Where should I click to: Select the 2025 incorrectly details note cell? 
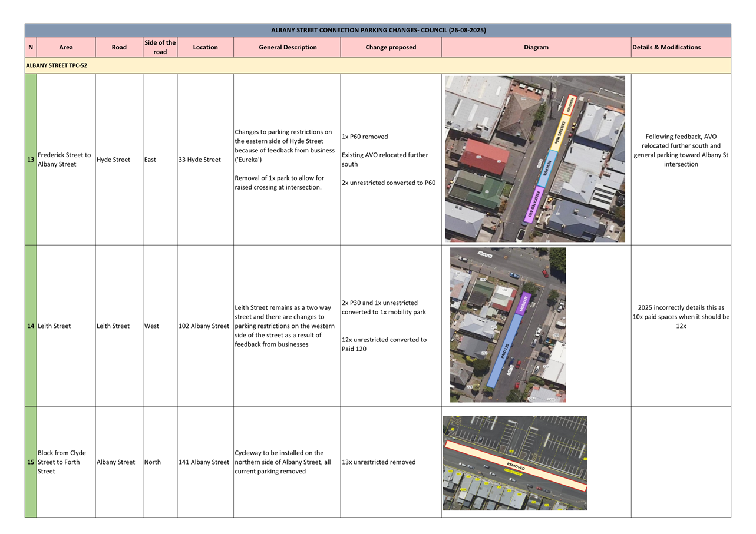681,317
